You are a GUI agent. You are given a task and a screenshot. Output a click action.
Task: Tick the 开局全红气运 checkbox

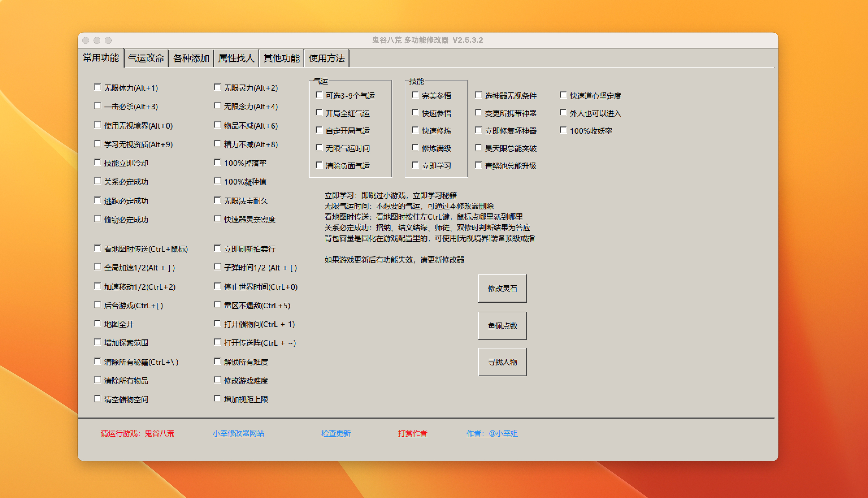tap(319, 112)
